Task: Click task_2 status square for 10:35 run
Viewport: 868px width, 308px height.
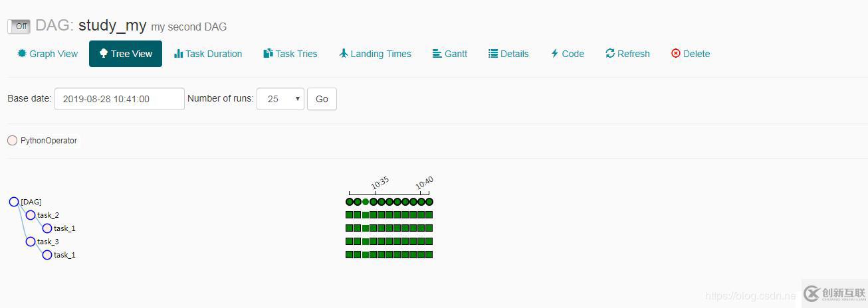Action: point(374,215)
